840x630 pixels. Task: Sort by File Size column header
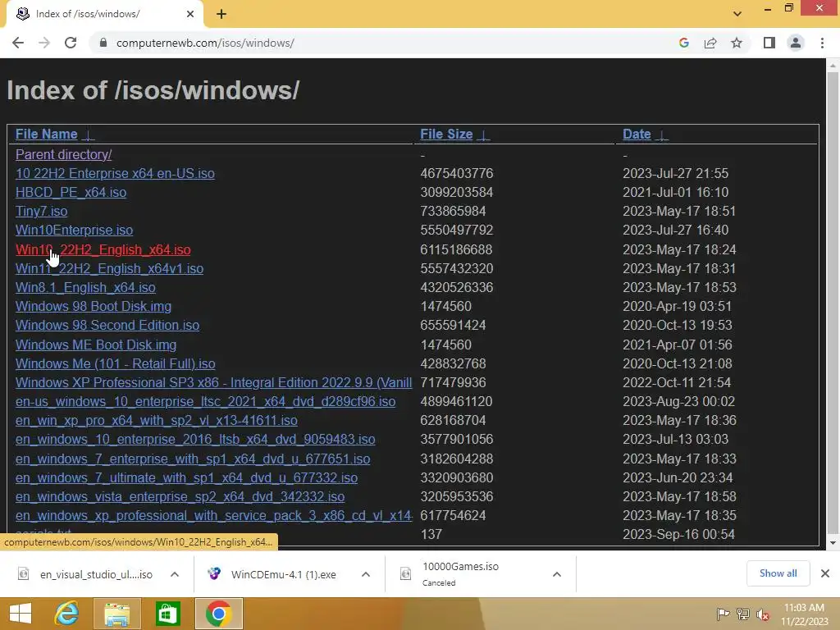click(446, 134)
